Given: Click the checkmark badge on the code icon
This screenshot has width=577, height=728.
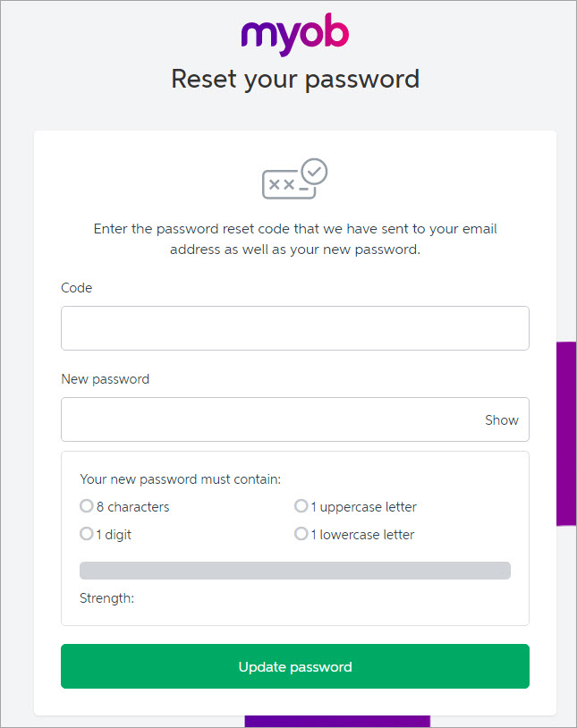Looking at the screenshot, I should tap(314, 170).
